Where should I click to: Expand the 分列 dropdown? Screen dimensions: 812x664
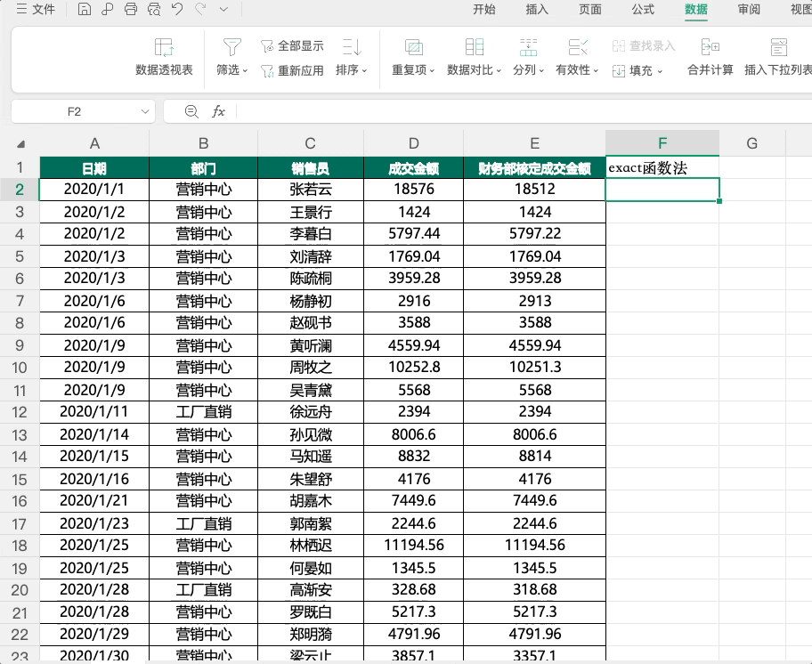coord(541,70)
